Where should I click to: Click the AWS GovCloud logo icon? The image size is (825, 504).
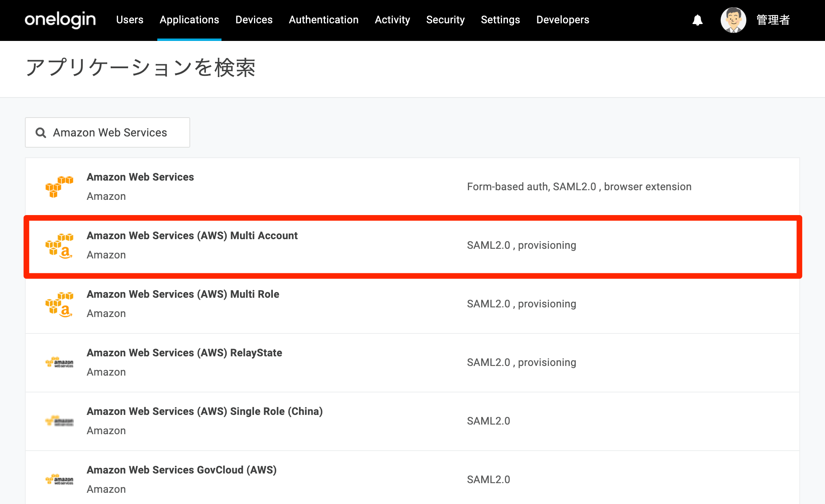59,480
